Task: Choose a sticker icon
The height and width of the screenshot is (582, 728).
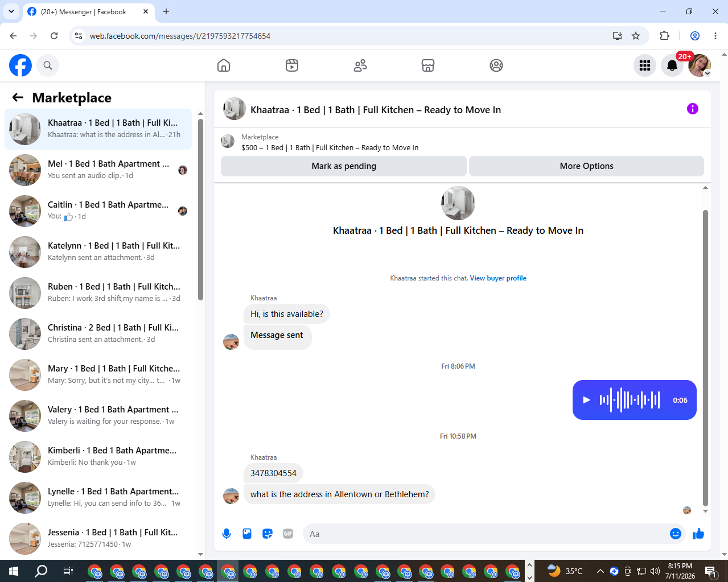Action: pyautogui.click(x=268, y=534)
